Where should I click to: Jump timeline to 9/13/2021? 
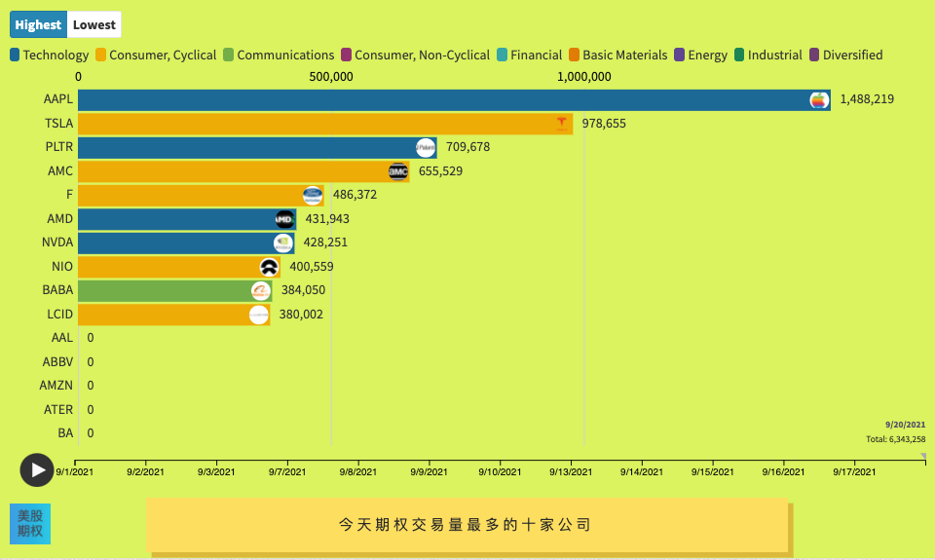click(571, 471)
